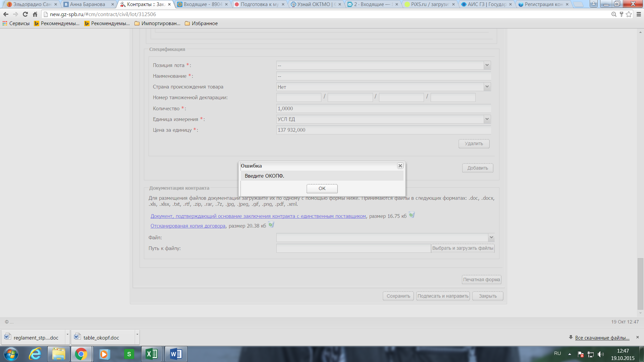This screenshot has width=644, height=362.
Task: Expand Единица измерения dropdown
Action: 487,119
